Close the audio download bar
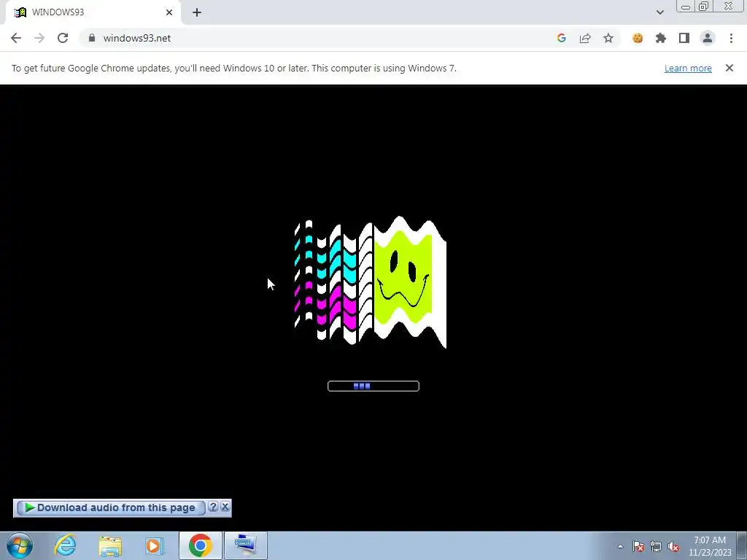The height and width of the screenshot is (560, 747). click(225, 507)
